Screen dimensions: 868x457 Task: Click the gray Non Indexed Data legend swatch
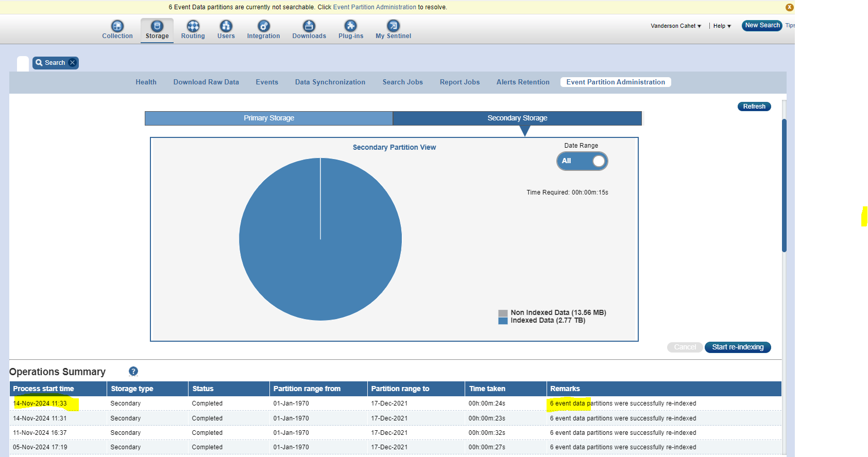503,313
